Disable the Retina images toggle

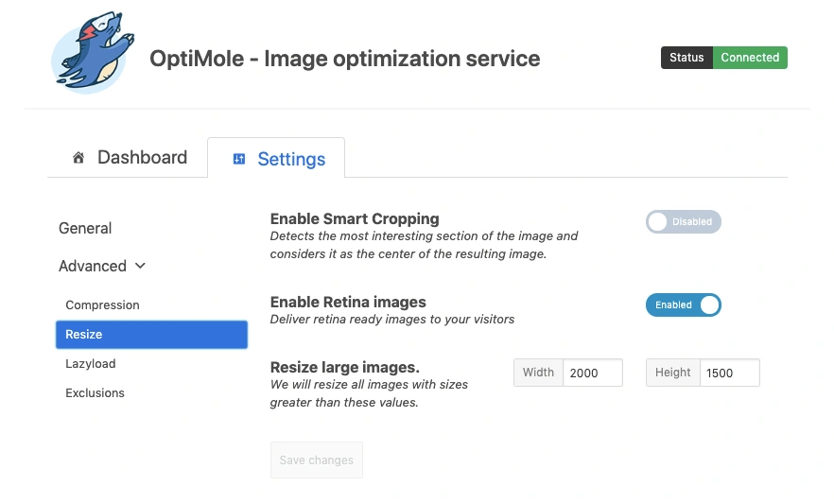tap(683, 305)
